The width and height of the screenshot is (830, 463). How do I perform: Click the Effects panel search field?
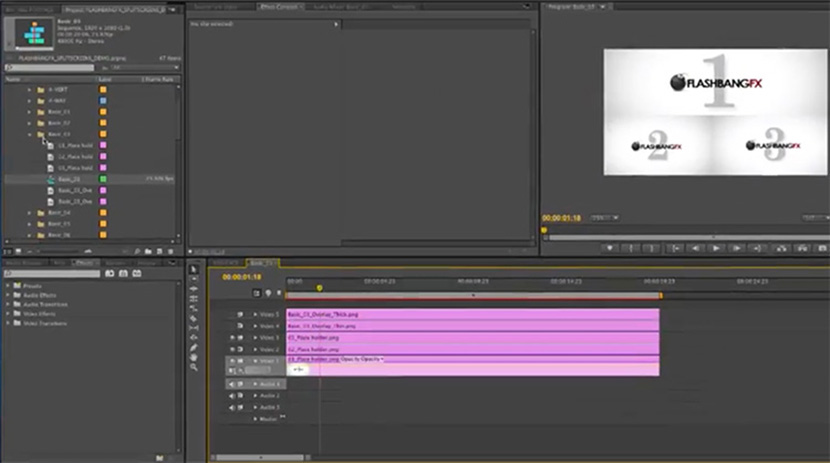click(x=52, y=274)
